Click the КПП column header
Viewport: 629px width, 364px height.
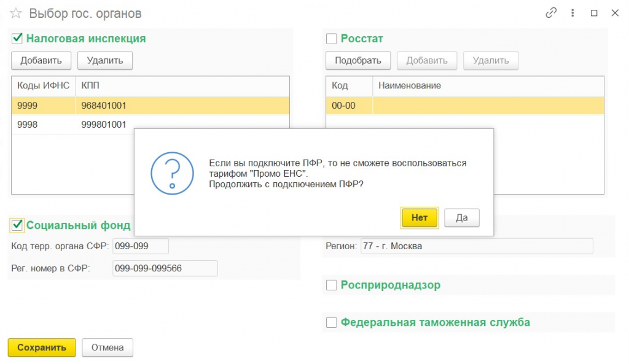coord(182,85)
